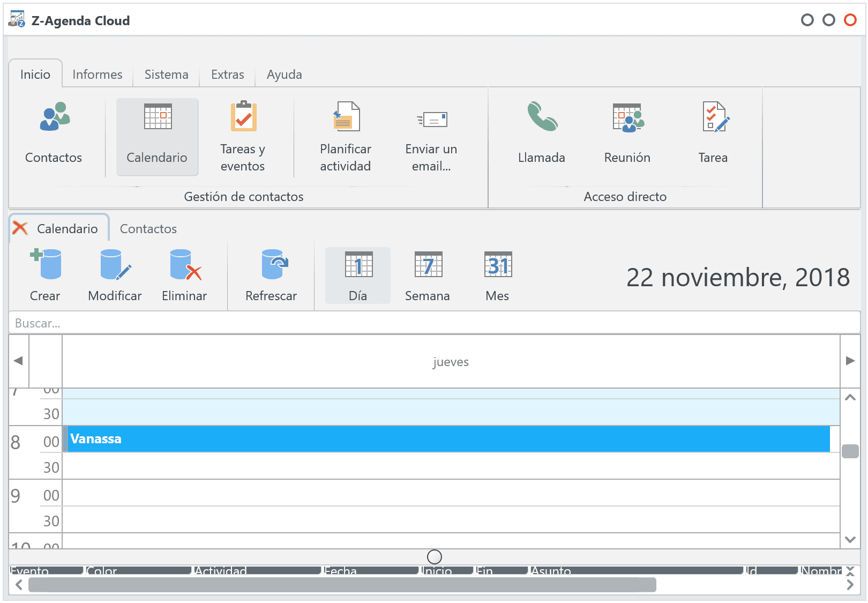Image resolution: width=868 pixels, height=603 pixels.
Task: Sort by Asunto column header
Action: pos(637,570)
